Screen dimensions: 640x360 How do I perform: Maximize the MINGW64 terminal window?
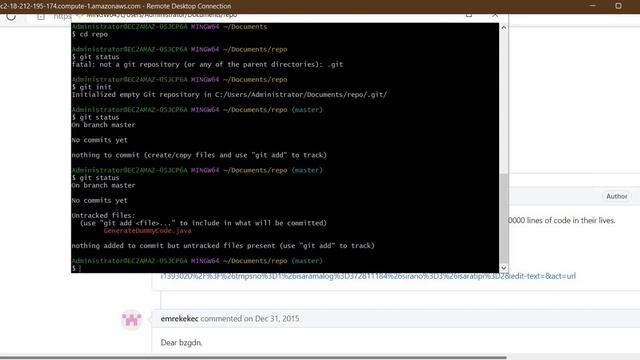pyautogui.click(x=469, y=16)
